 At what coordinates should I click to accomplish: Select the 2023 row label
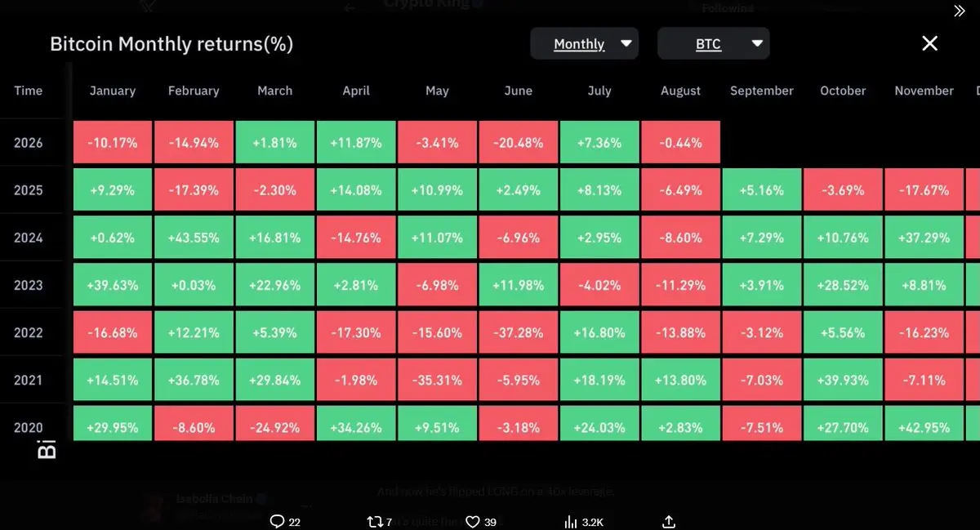(x=28, y=285)
